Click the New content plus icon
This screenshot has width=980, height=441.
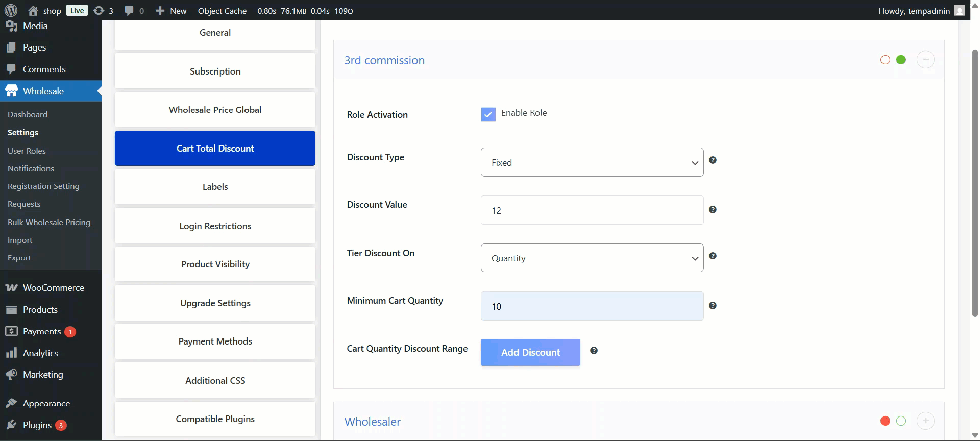160,10
